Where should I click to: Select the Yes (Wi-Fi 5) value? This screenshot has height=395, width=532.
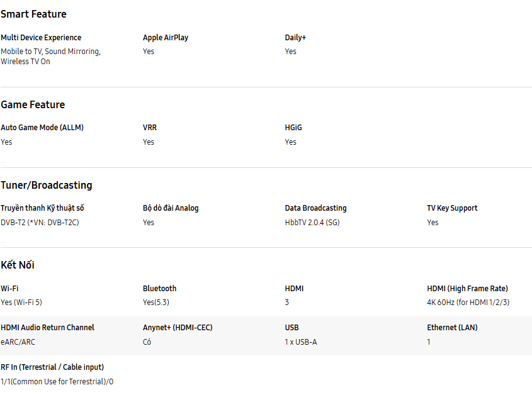click(x=21, y=303)
